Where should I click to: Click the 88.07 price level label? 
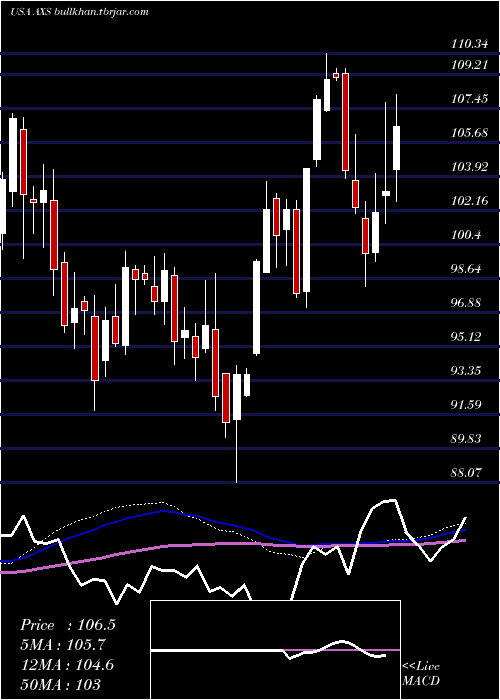pyautogui.click(x=466, y=473)
